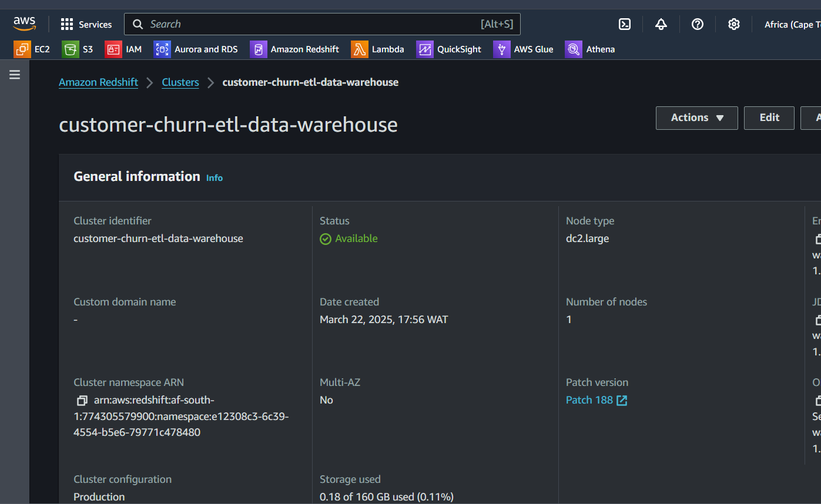Viewport: 821px width, 504px height.
Task: Open the Athena shortcut icon
Action: click(574, 49)
